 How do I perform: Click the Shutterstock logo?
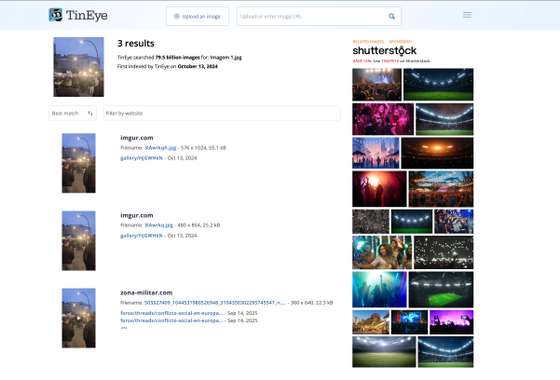click(x=384, y=51)
